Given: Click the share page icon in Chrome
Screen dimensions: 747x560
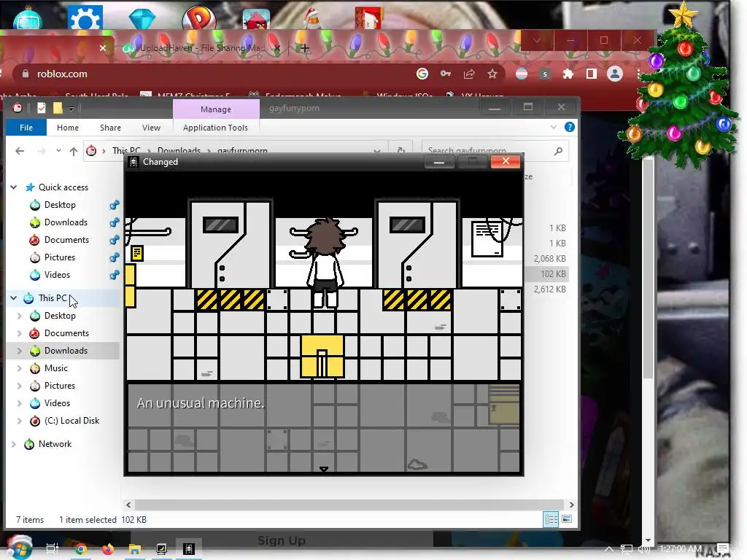Looking at the screenshot, I should [x=469, y=74].
